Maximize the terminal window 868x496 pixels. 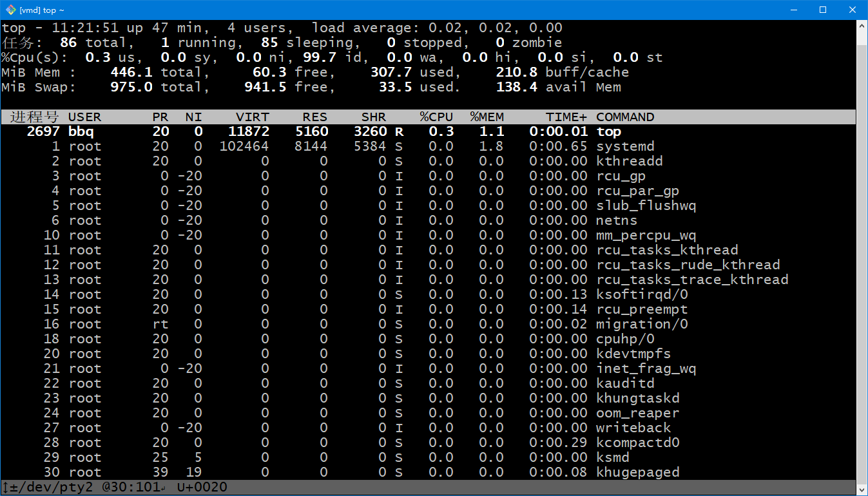tap(823, 10)
